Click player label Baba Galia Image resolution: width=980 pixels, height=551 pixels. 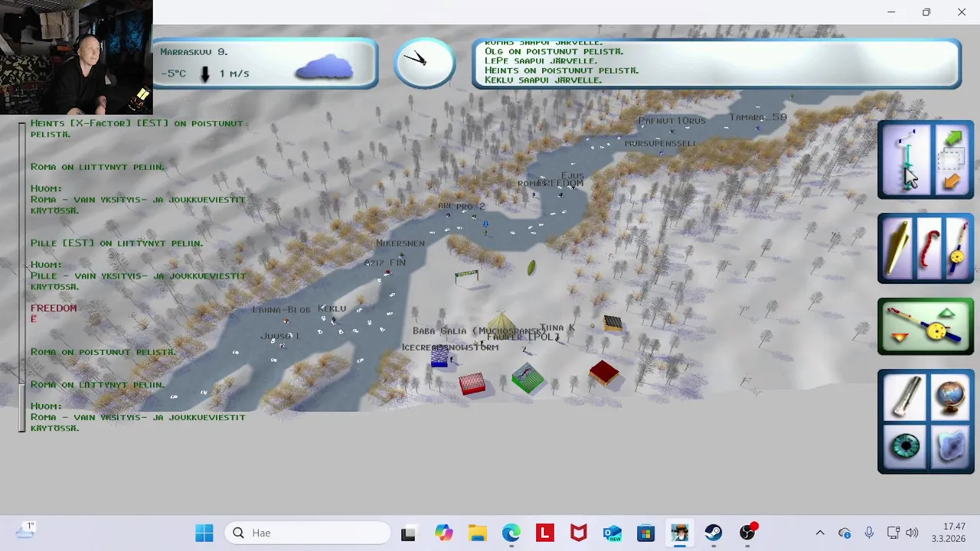439,331
